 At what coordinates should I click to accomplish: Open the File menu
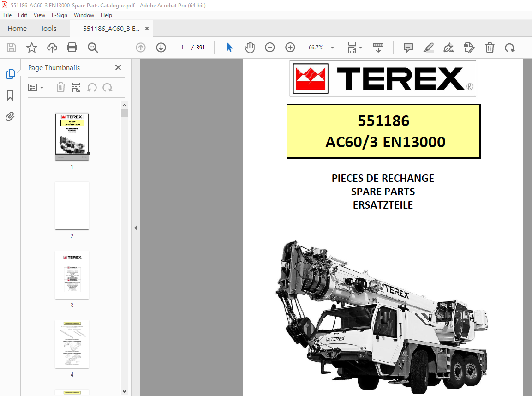click(x=7, y=15)
